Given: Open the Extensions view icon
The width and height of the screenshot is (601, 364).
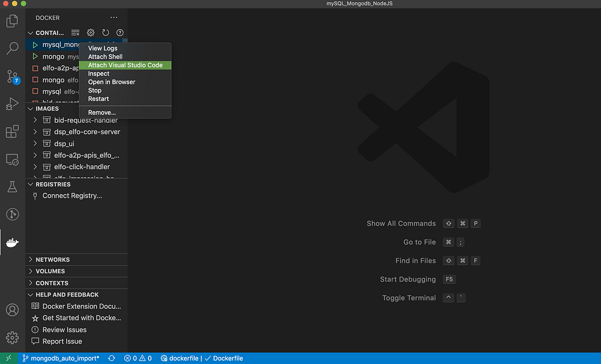Looking at the screenshot, I should (x=12, y=132).
